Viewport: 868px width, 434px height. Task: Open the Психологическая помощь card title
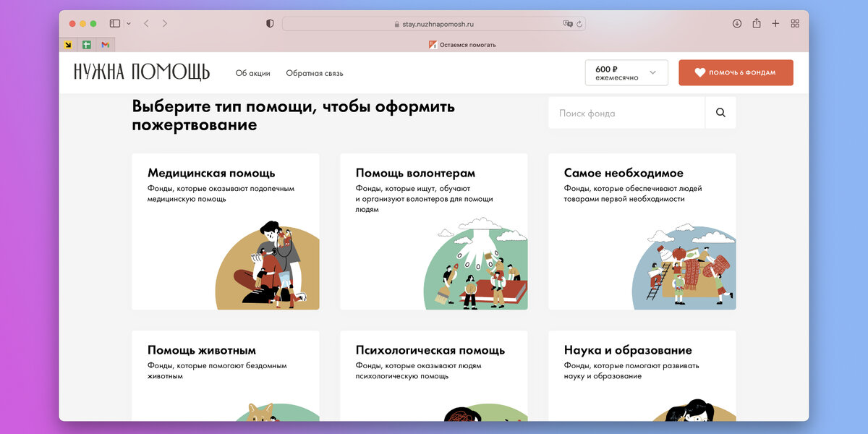(430, 350)
